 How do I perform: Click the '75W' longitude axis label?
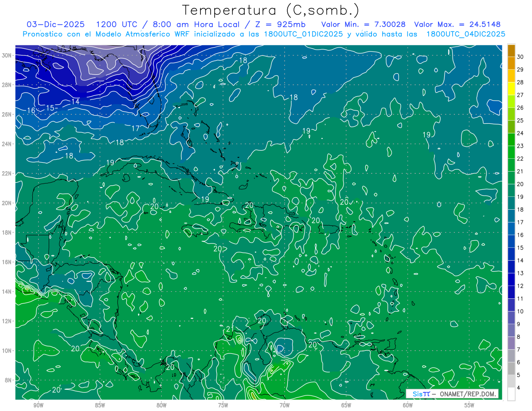(x=223, y=405)
